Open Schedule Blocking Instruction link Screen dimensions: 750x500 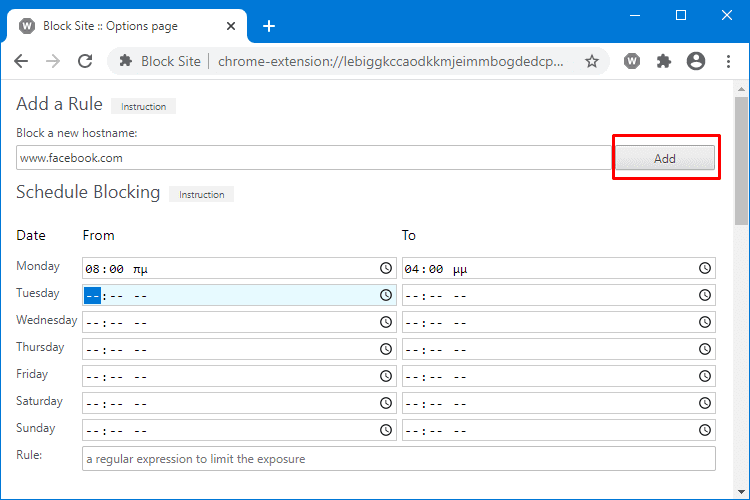pyautogui.click(x=201, y=194)
